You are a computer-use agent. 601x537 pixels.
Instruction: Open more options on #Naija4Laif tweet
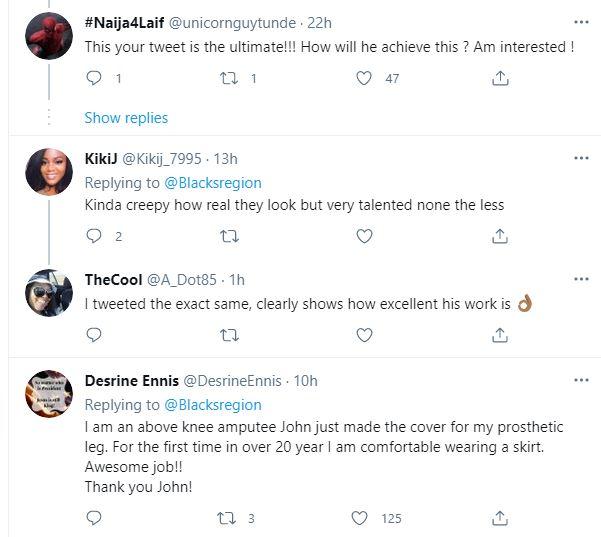click(581, 21)
